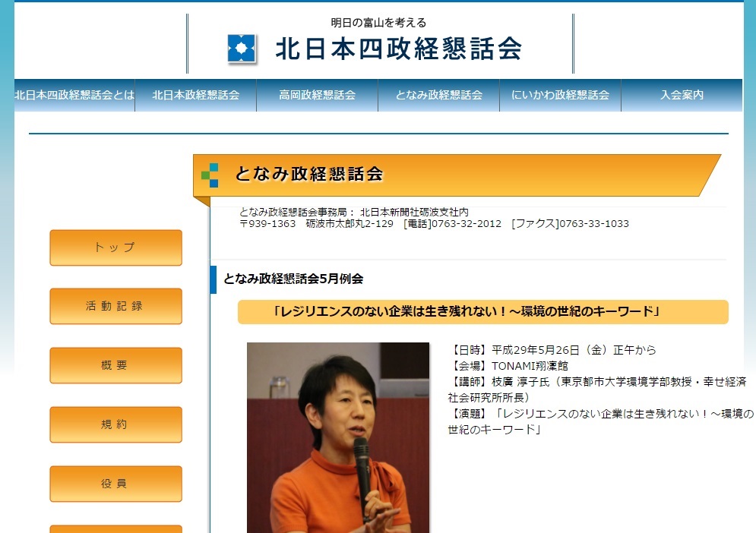Click the 【演題】 lecture topic line
This screenshot has height=533, width=756.
[601, 421]
